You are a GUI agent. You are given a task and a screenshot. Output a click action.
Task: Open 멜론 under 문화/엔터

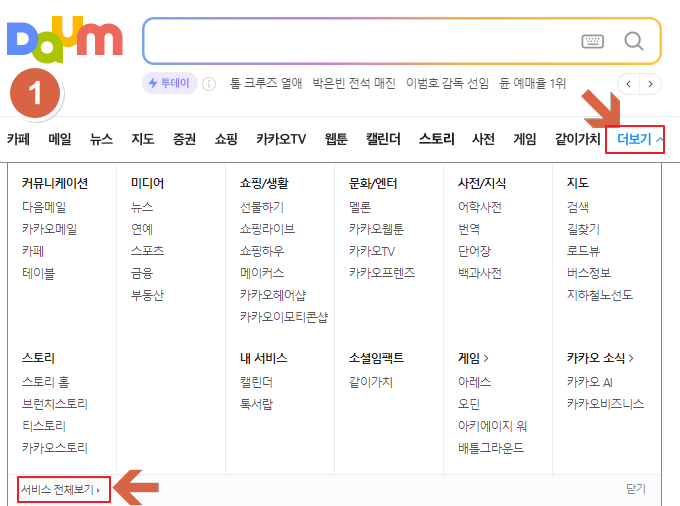click(360, 207)
